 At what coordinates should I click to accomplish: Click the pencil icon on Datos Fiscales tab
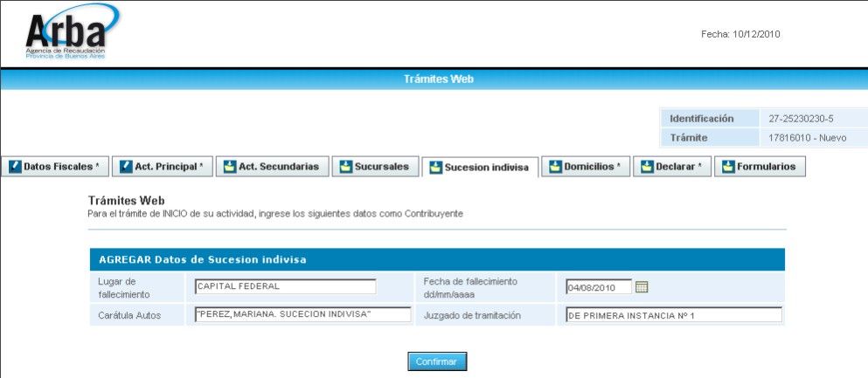16,167
